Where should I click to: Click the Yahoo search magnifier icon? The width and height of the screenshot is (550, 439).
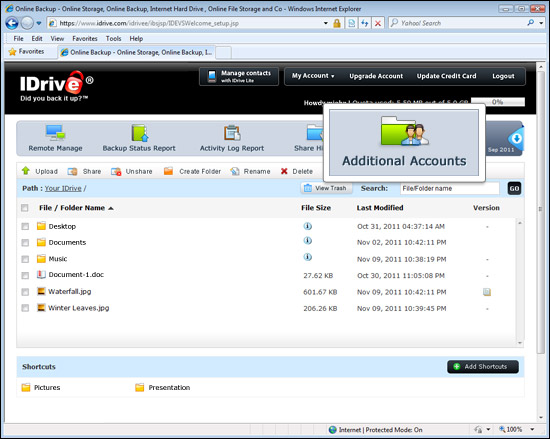(x=531, y=23)
